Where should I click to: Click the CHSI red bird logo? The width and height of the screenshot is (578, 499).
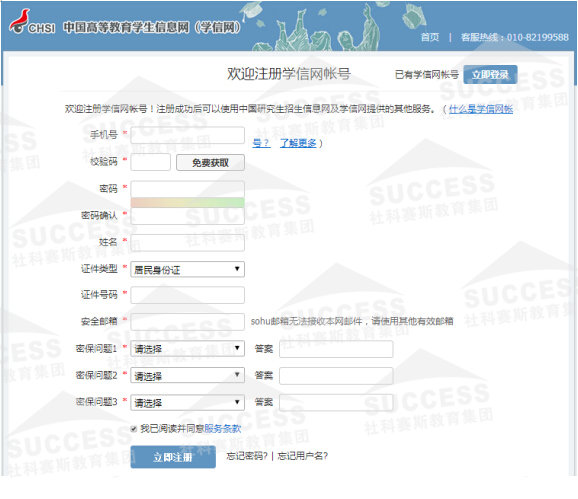coord(20,21)
